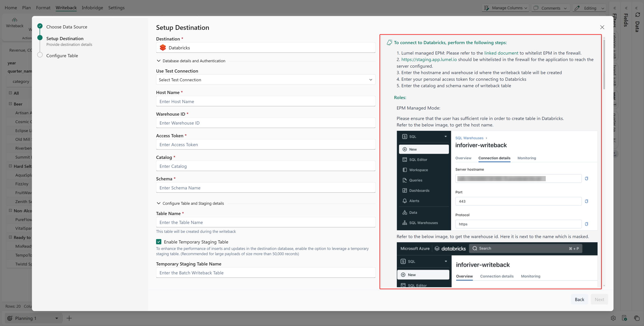The height and width of the screenshot is (326, 644).
Task: Add a new sheet with plus icon
Action: [x=69, y=318]
